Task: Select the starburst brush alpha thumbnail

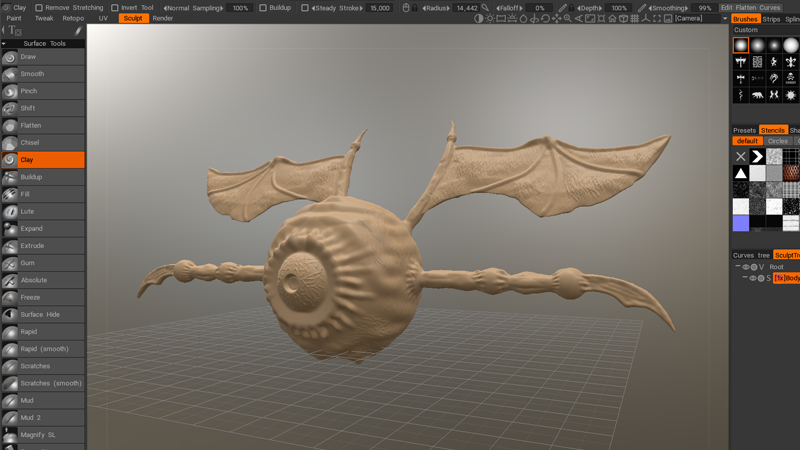Action: pos(791,95)
